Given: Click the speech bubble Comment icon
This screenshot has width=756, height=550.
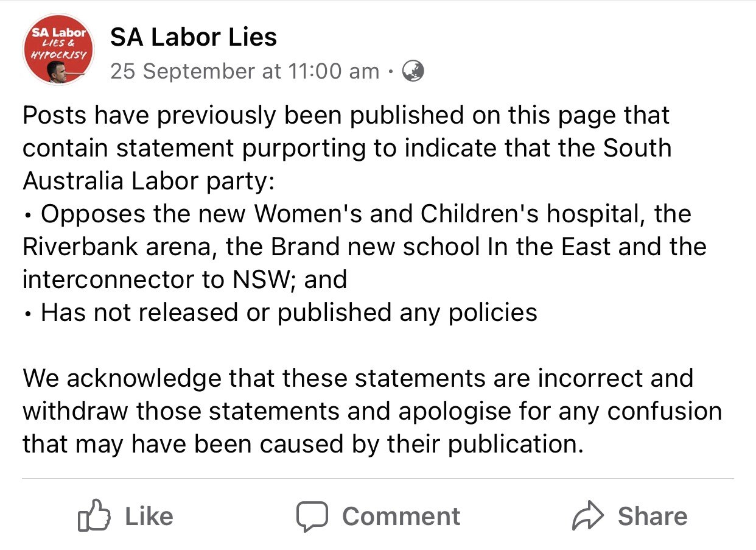Looking at the screenshot, I should click(x=312, y=517).
